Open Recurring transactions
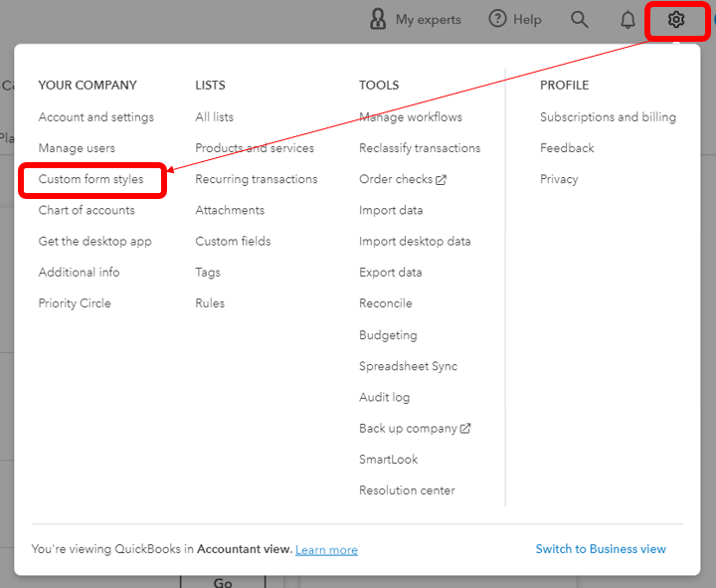Viewport: 716px width, 588px height. coord(257,179)
